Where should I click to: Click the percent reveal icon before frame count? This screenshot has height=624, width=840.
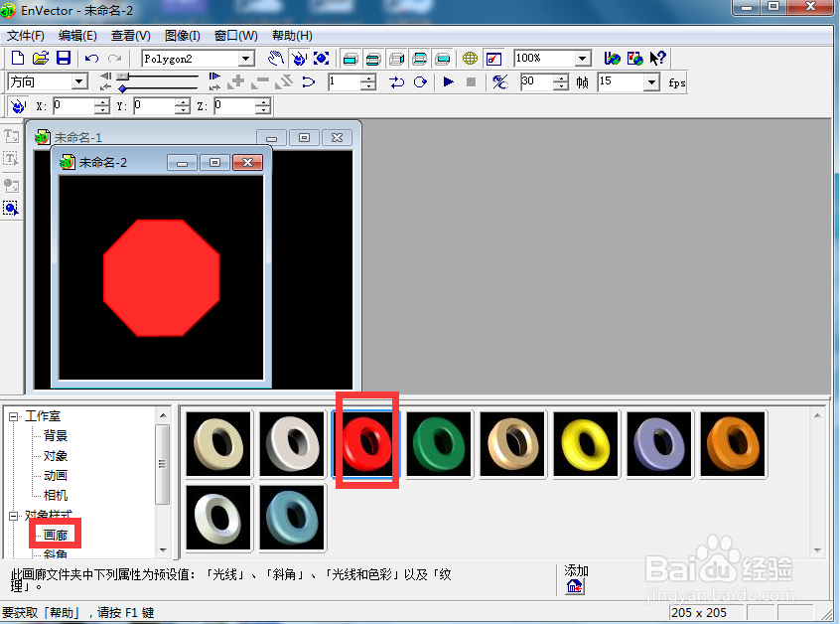(x=499, y=82)
